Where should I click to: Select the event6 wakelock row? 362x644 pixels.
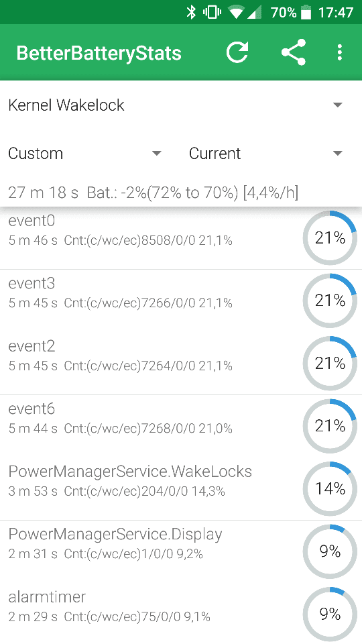coord(181,427)
